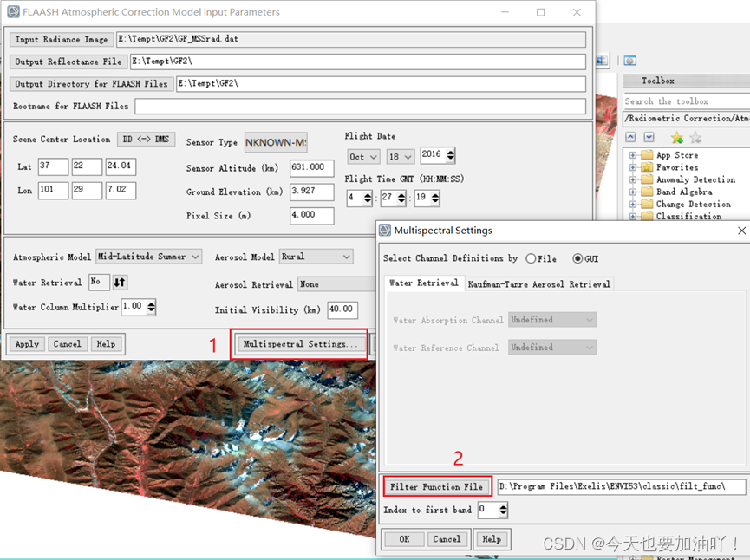This screenshot has height=560, width=750.
Task: Expand the Anomaly Detection toolbox folder
Action: (633, 179)
